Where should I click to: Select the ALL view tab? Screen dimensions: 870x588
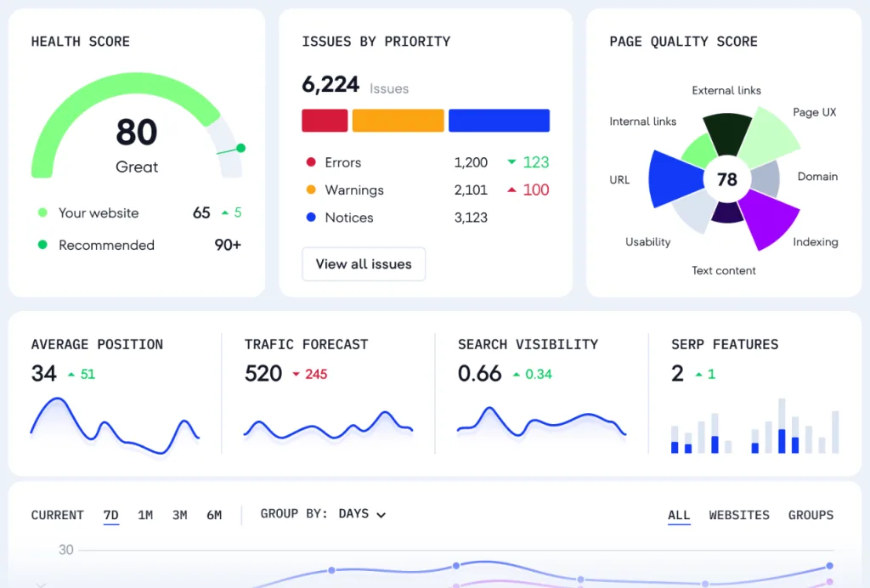pos(679,515)
